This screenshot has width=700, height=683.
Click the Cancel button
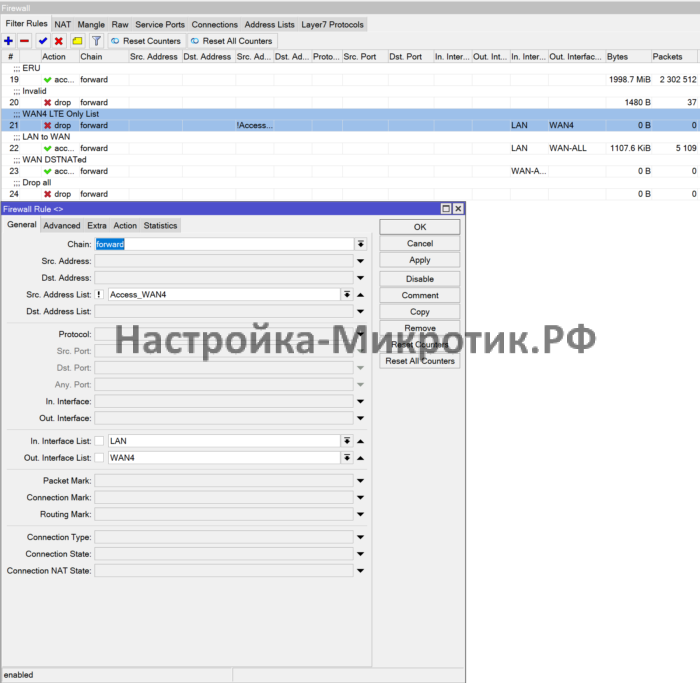click(x=420, y=244)
